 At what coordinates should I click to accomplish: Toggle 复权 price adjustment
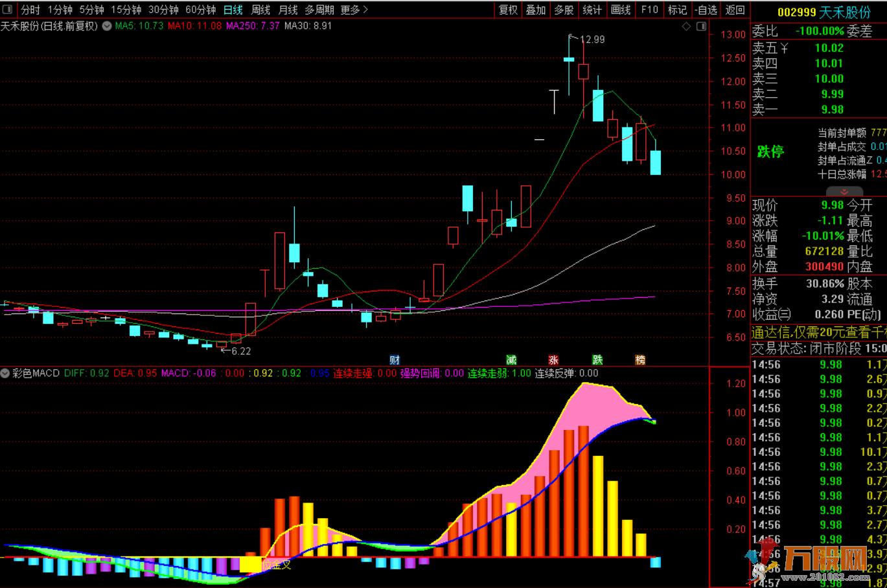(x=508, y=10)
